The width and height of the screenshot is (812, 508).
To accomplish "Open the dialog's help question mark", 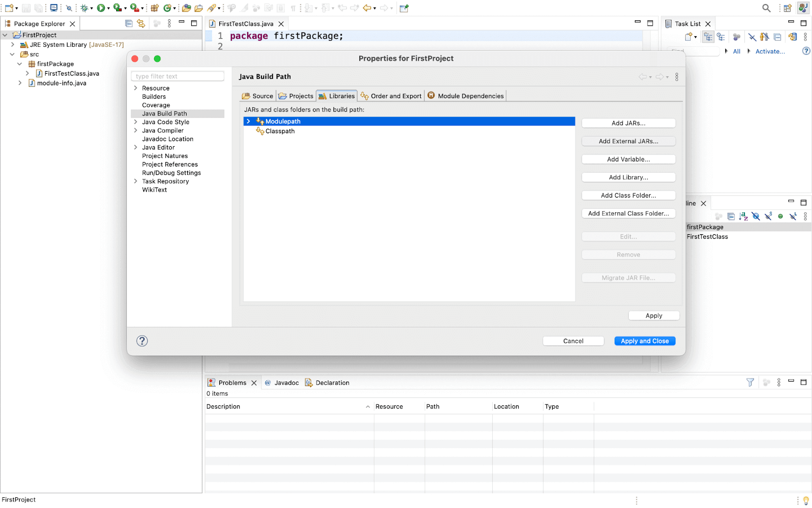I will 142,341.
